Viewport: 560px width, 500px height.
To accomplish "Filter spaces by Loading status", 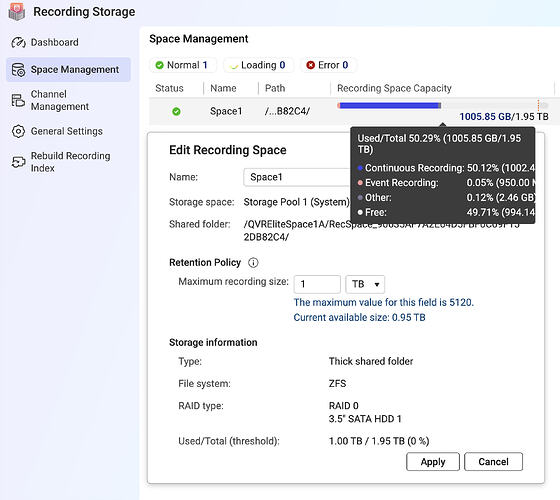I will tap(259, 65).
